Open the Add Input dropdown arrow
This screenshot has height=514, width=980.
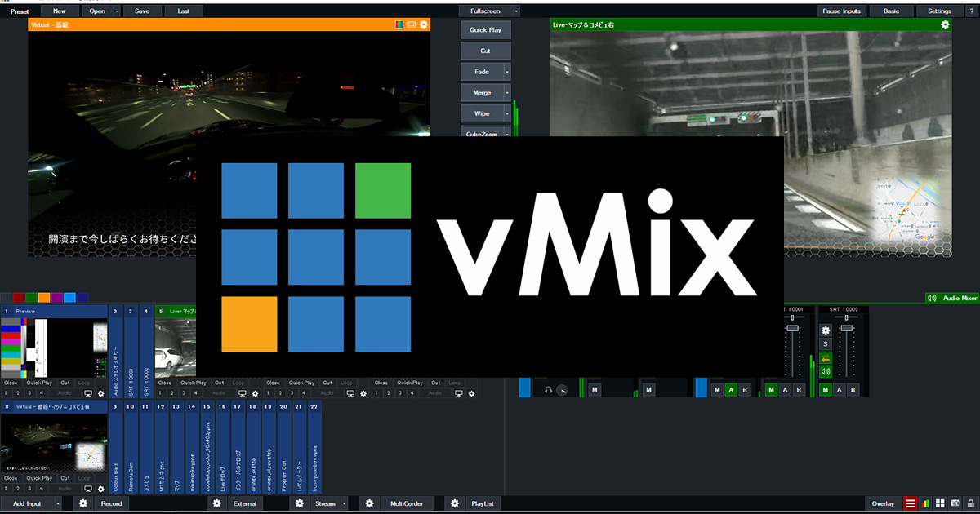point(58,504)
